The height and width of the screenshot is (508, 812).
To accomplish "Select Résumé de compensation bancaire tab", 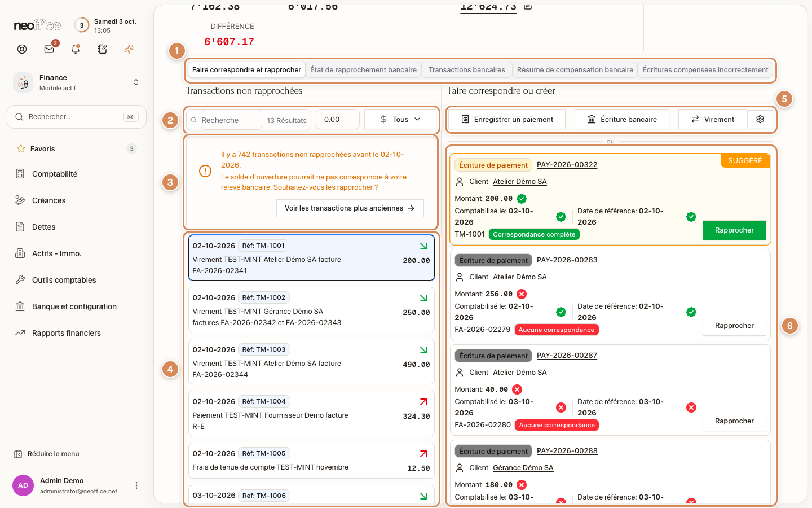I will [575, 70].
